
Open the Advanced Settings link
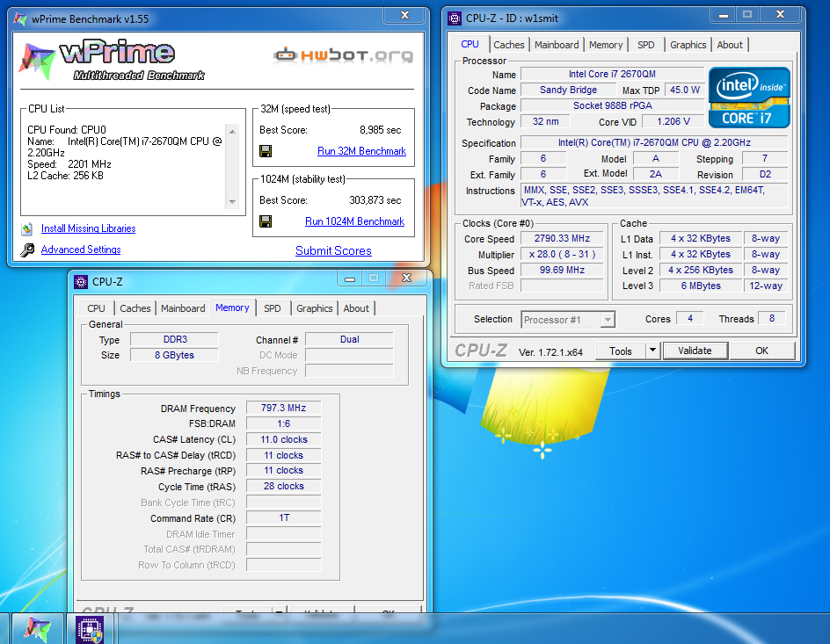point(81,250)
